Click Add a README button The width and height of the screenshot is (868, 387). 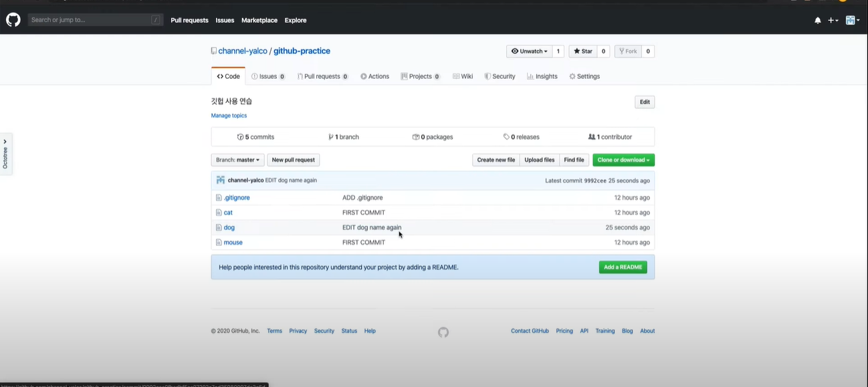pyautogui.click(x=623, y=267)
